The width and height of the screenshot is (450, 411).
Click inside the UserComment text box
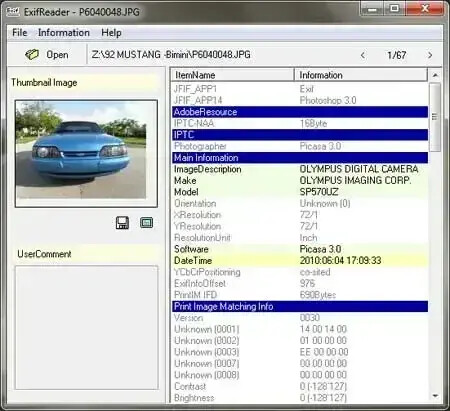[x=87, y=327]
